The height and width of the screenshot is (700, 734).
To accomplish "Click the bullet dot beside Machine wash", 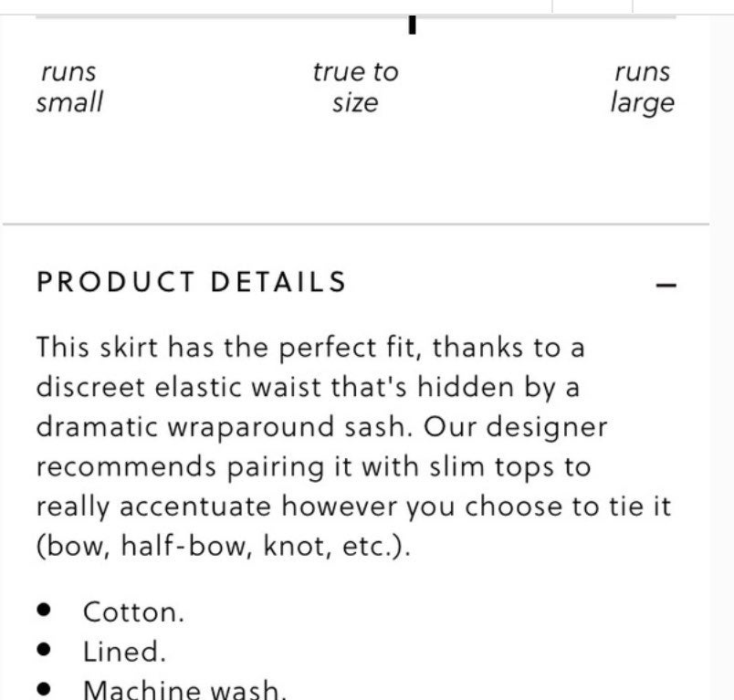I will pos(44,689).
